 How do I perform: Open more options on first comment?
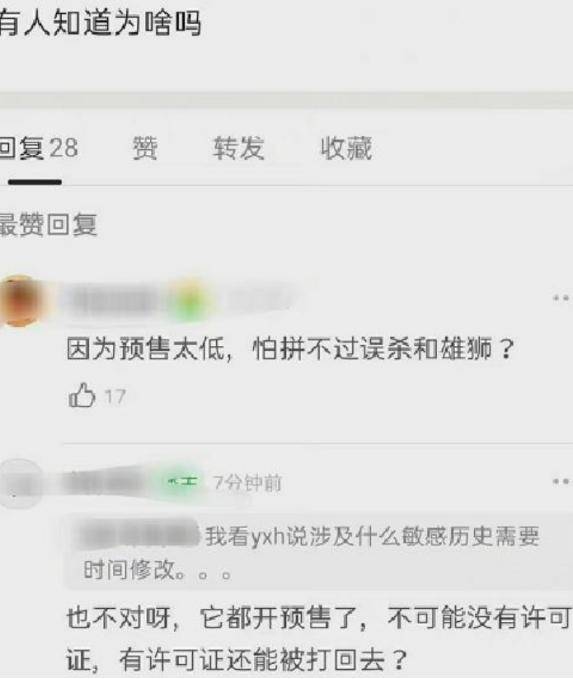562,298
